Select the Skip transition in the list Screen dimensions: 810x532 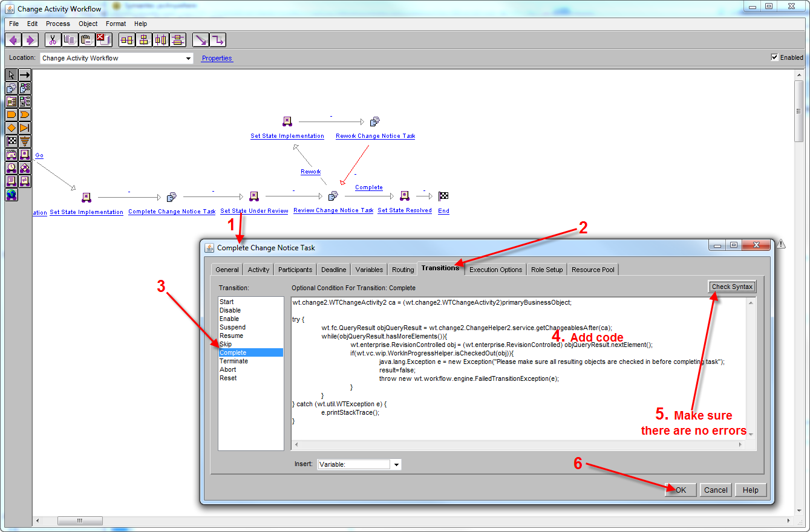point(250,344)
